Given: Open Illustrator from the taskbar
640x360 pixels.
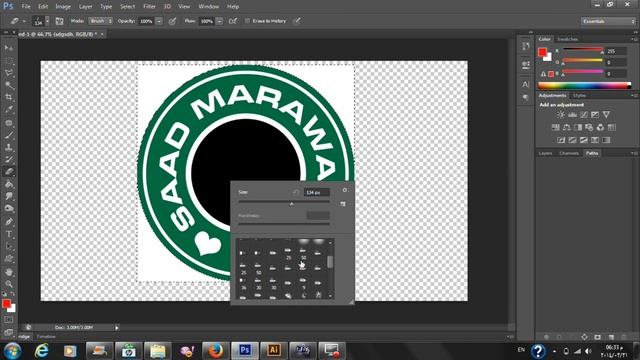Looking at the screenshot, I should coord(273,351).
